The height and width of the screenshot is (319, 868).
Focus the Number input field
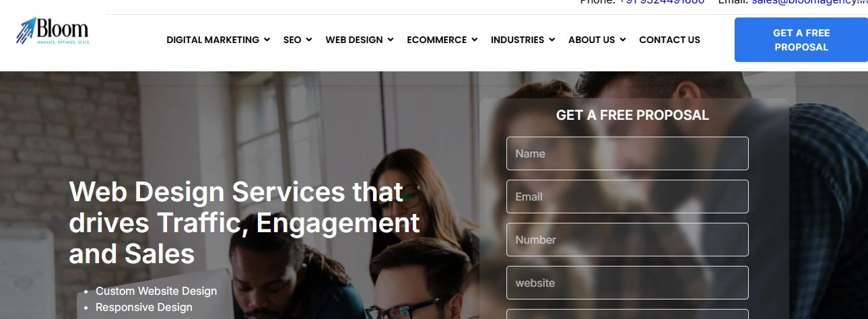coord(627,240)
